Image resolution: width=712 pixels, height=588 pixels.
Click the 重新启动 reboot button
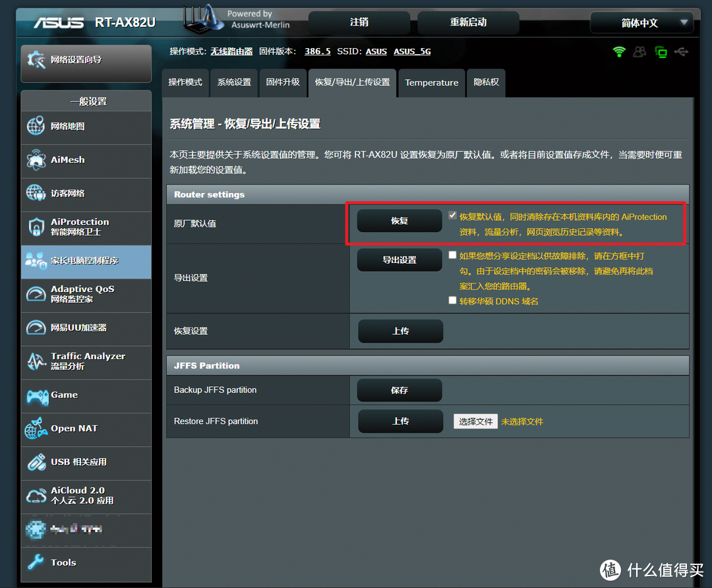pyautogui.click(x=468, y=22)
